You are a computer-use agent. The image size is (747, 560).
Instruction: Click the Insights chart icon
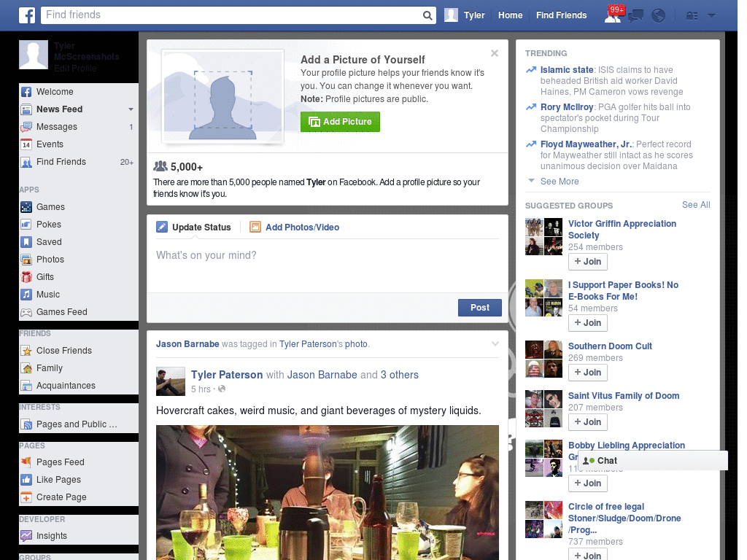pos(26,536)
